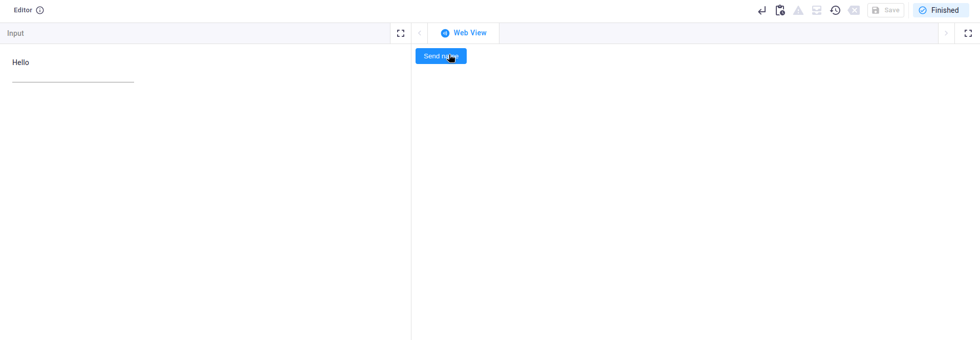Click the warning triangle icon
Viewport: 980px width, 340px height.
[798, 11]
